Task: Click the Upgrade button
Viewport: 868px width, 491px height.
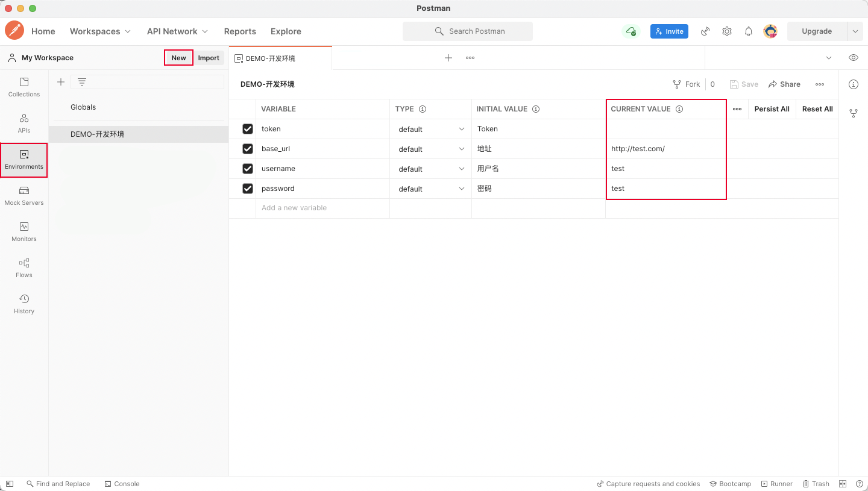Action: pos(817,31)
